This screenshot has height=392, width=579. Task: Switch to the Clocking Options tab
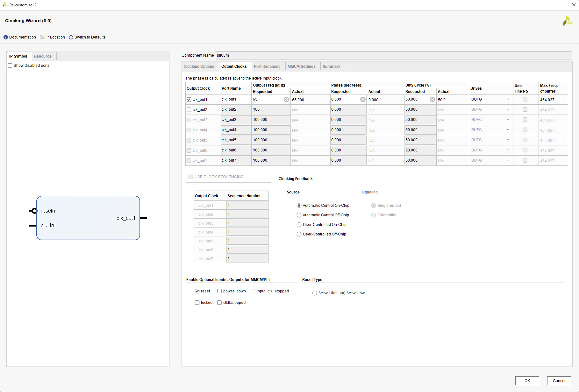[x=199, y=66]
